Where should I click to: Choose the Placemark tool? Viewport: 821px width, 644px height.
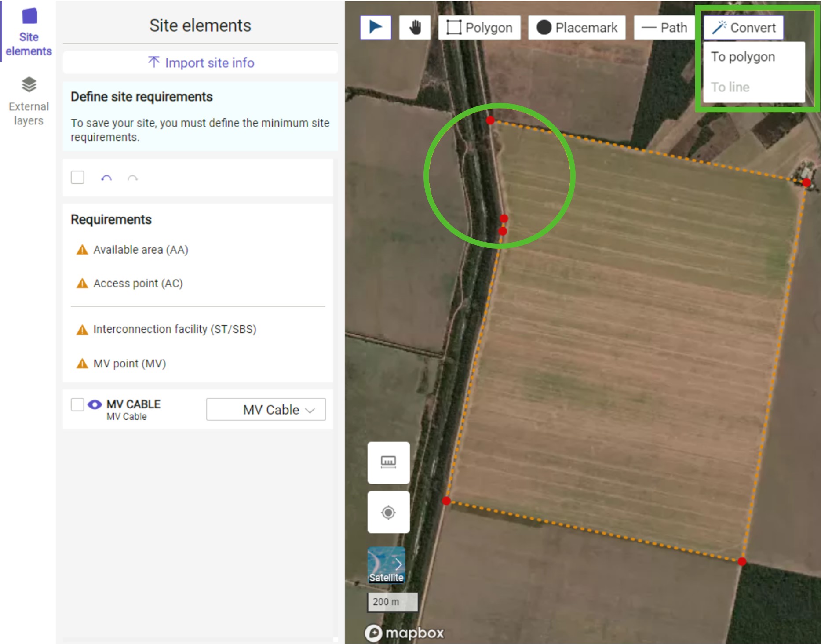(577, 27)
